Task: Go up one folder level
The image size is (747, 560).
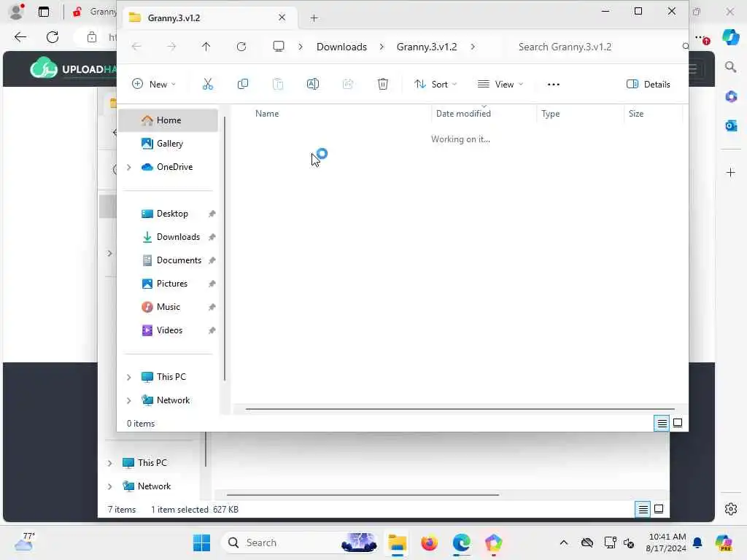Action: 206,47
